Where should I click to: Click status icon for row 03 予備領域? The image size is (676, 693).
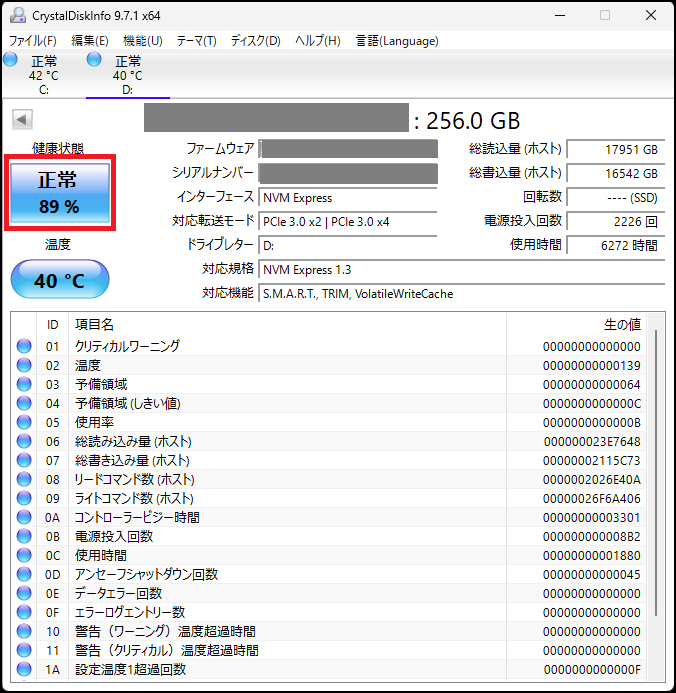click(x=24, y=384)
